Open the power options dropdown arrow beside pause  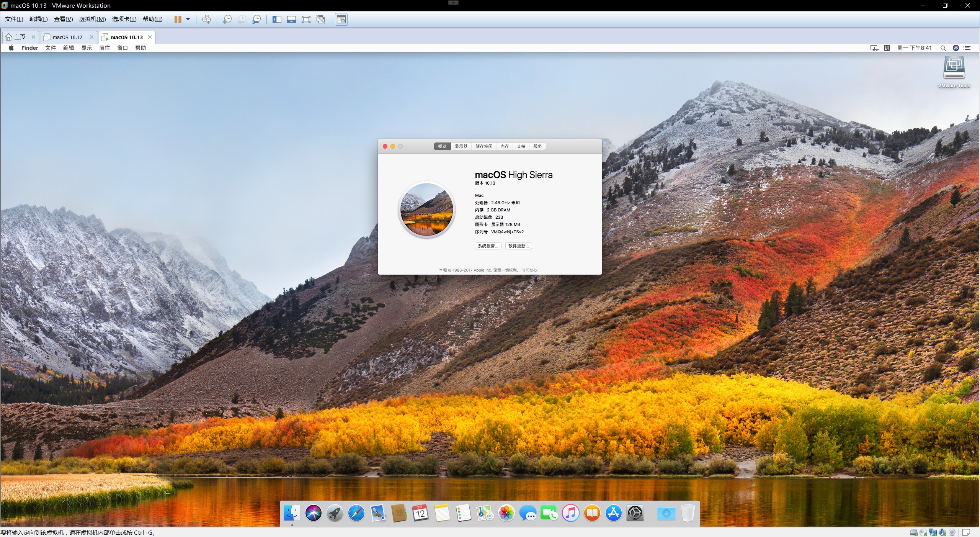(x=188, y=19)
